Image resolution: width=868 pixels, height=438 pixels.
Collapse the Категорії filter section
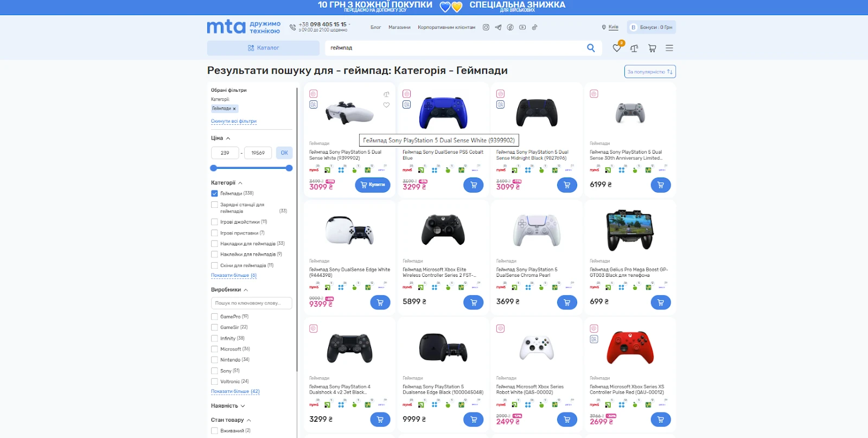click(227, 183)
